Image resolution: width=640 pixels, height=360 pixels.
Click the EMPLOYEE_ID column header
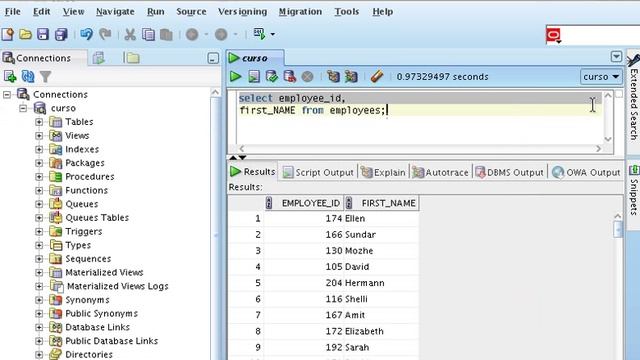pos(304,203)
